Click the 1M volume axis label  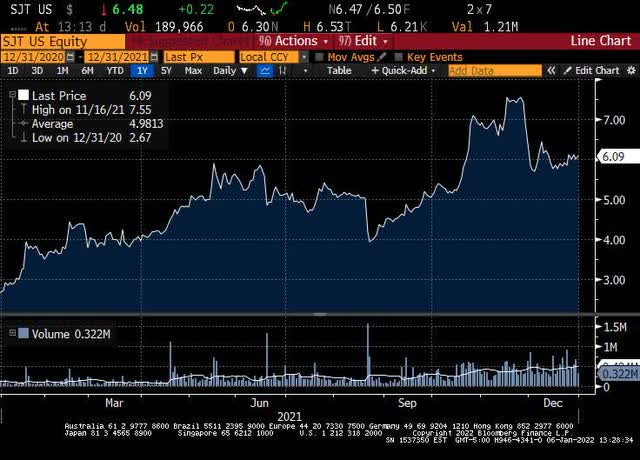(610, 347)
